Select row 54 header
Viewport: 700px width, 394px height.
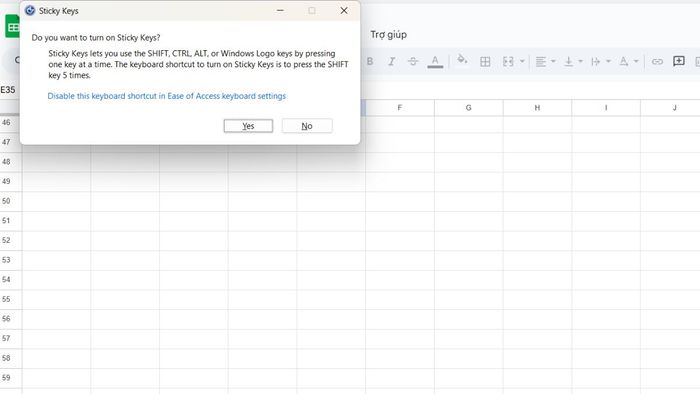click(x=11, y=280)
